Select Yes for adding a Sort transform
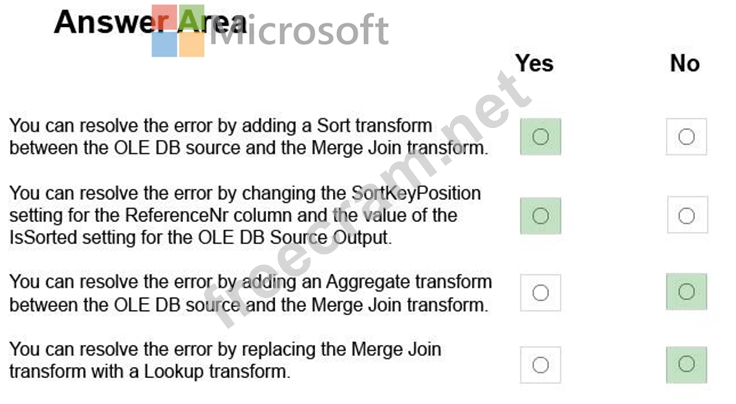The height and width of the screenshot is (404, 736). [540, 137]
